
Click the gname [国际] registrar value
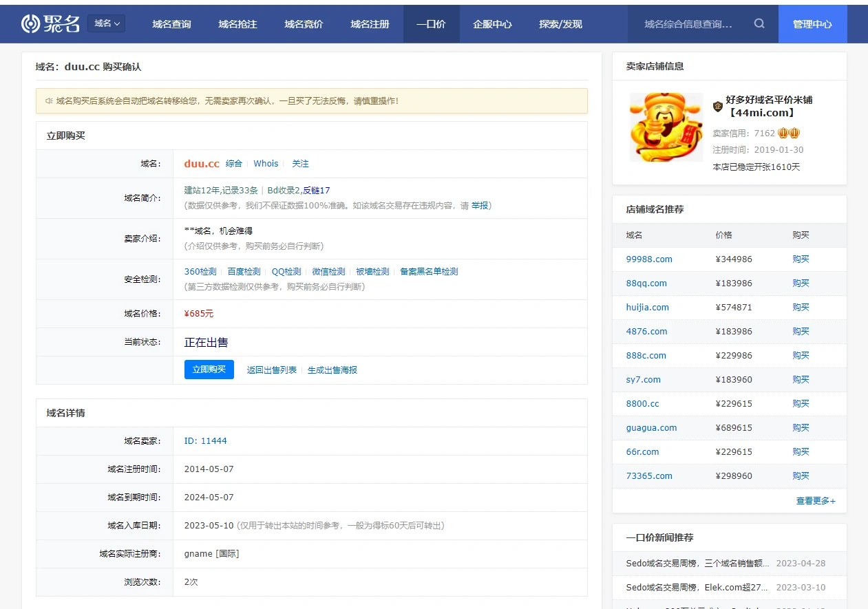(x=212, y=554)
